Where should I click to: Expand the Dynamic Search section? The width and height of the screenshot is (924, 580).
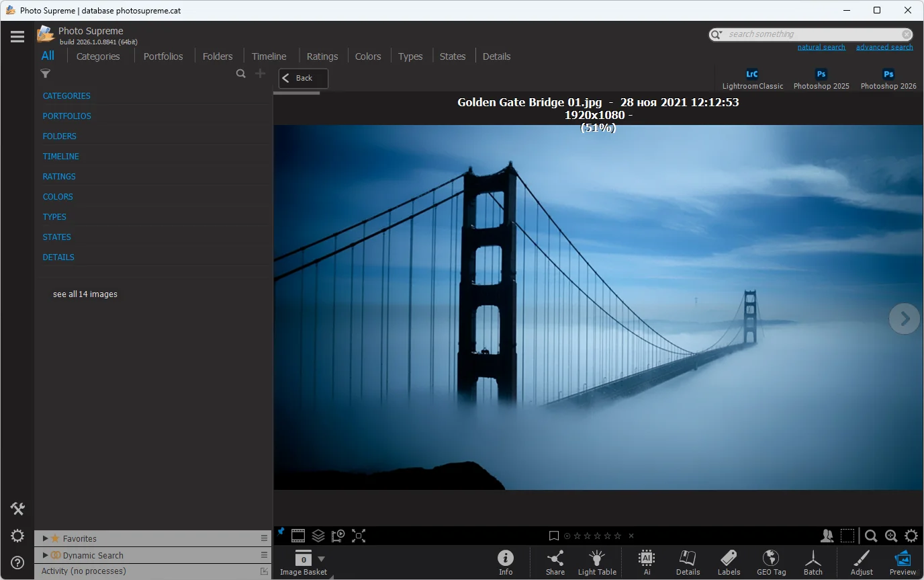click(45, 555)
